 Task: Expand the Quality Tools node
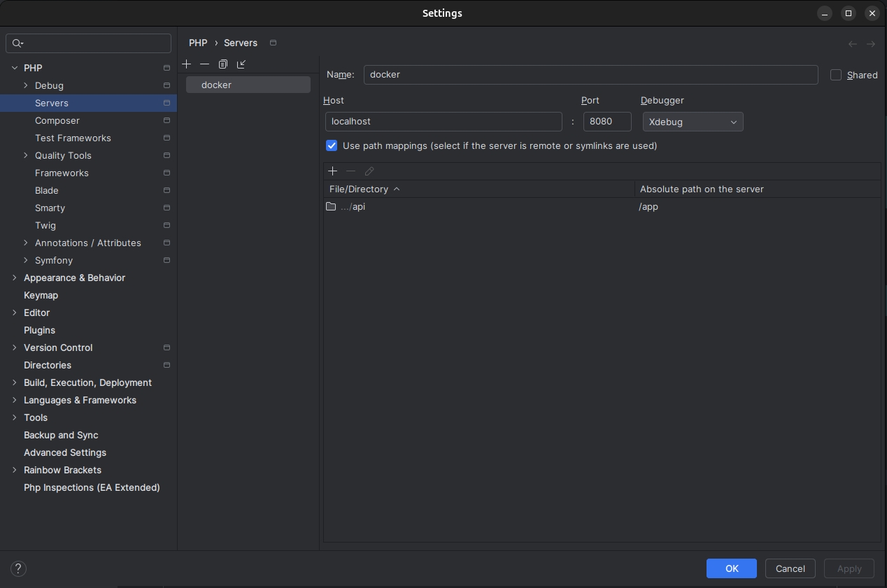tap(26, 155)
